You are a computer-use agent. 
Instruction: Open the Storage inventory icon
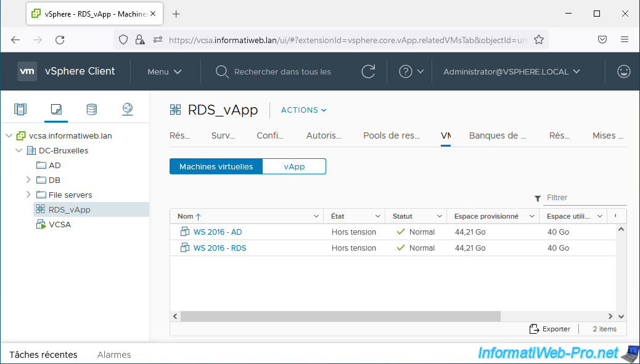coord(91,110)
